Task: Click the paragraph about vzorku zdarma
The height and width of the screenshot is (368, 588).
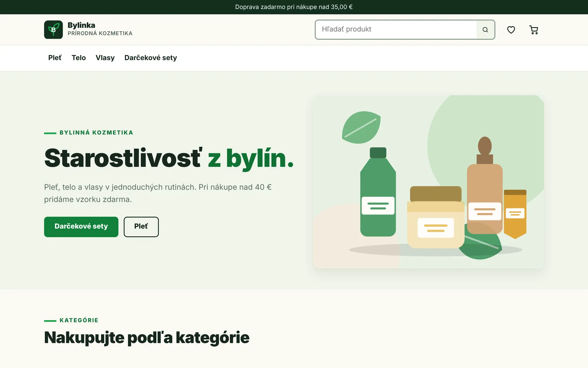Action: coord(158,193)
